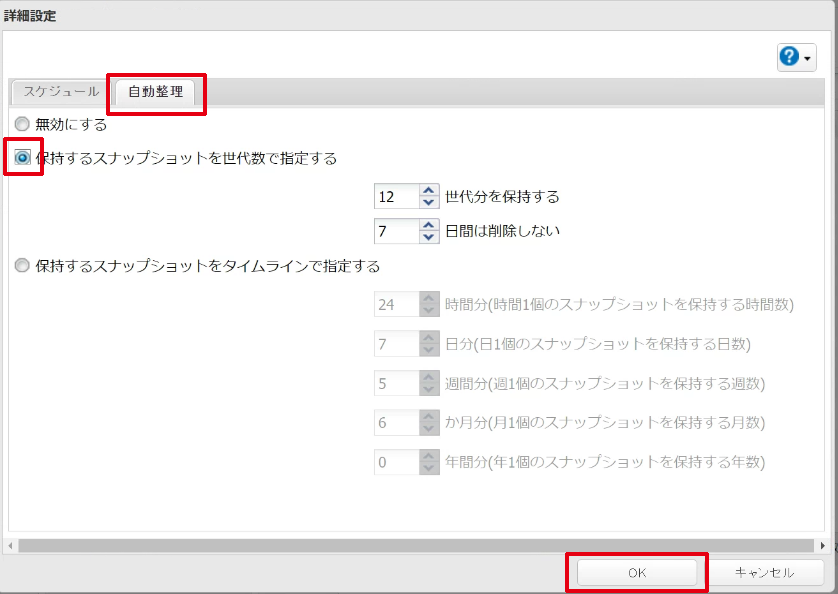
Task: Switch to the スケジュール tab
Action: click(61, 91)
